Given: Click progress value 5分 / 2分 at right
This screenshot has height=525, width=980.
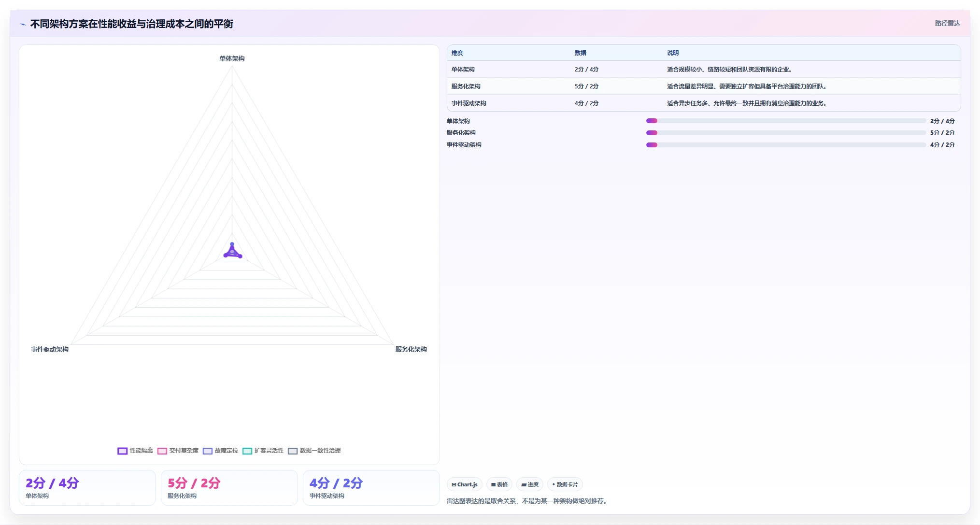Looking at the screenshot, I should pyautogui.click(x=942, y=133).
